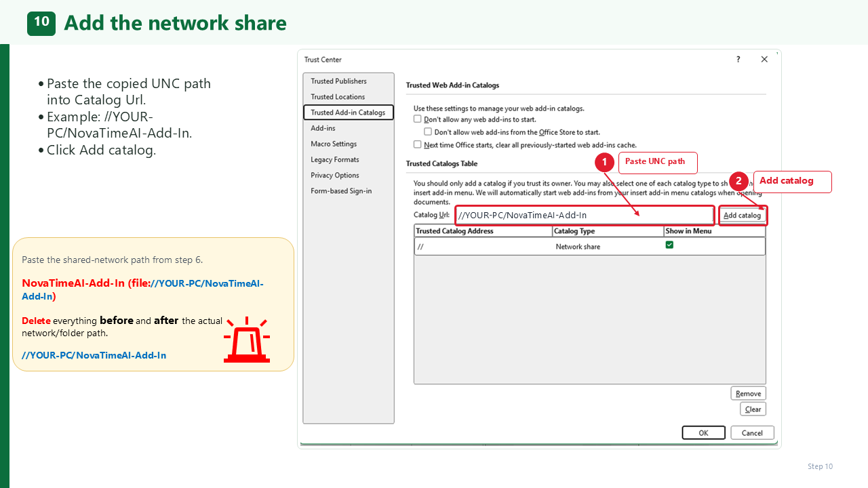
Task: Focus the Catalog Url input field
Action: (585, 216)
